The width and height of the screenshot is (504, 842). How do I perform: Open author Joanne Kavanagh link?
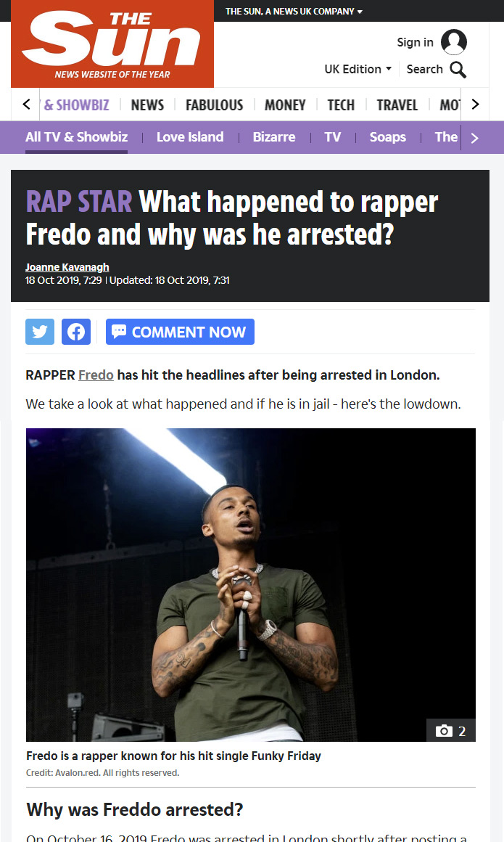coord(67,267)
